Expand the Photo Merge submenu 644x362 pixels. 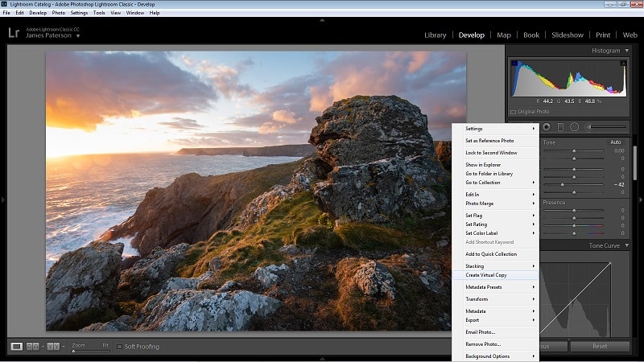coord(496,204)
